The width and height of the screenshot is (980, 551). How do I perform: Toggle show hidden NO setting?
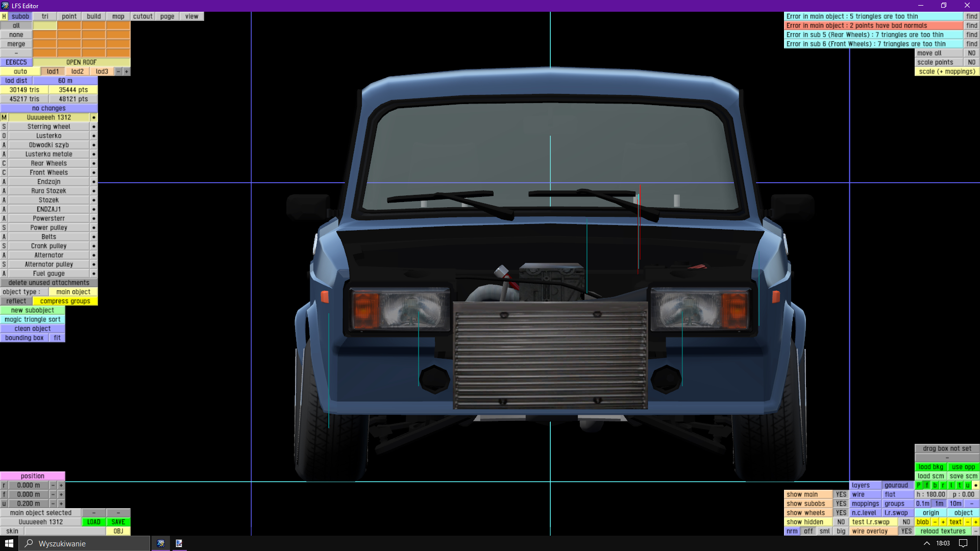841,522
